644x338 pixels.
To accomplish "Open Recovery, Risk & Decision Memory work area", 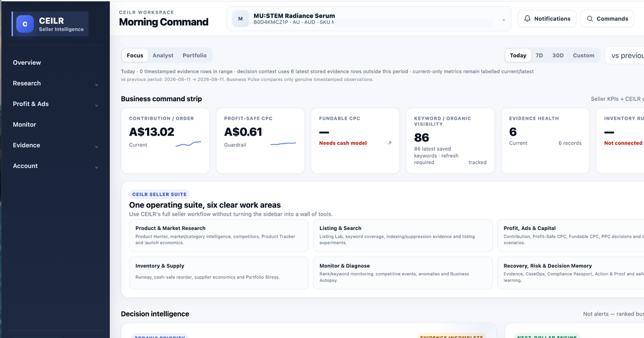I will 570,273.
